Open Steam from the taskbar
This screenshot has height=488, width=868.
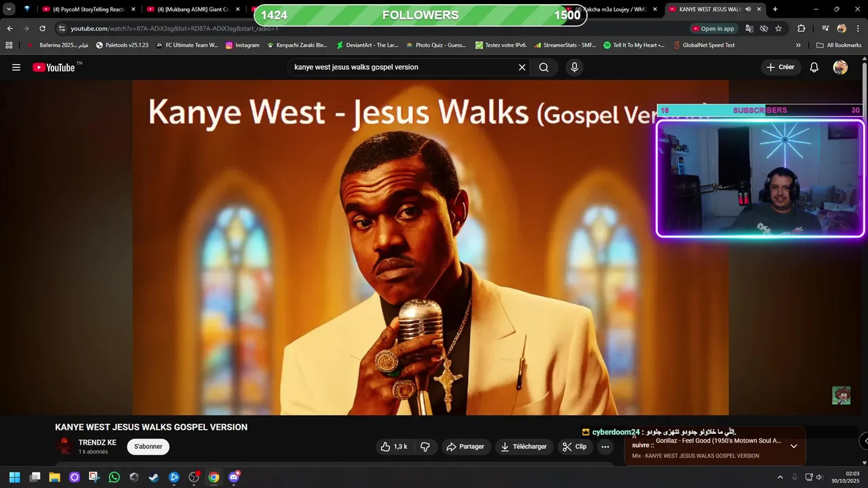point(154,477)
